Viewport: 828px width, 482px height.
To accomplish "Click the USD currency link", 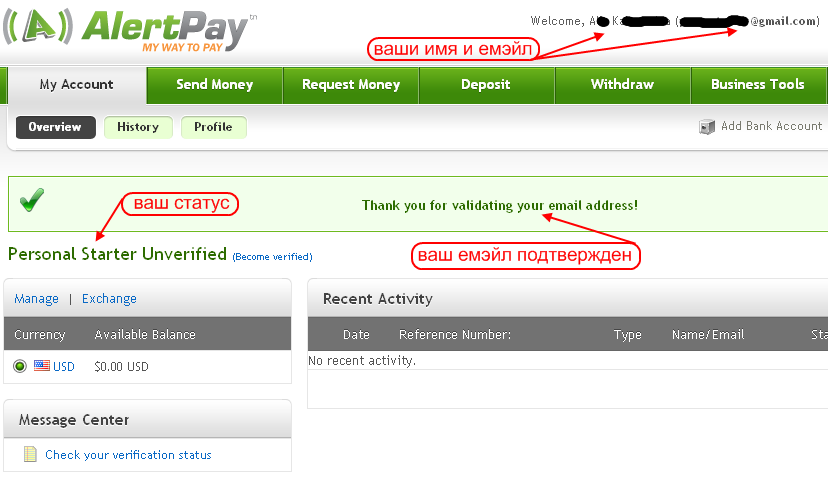I will point(63,366).
